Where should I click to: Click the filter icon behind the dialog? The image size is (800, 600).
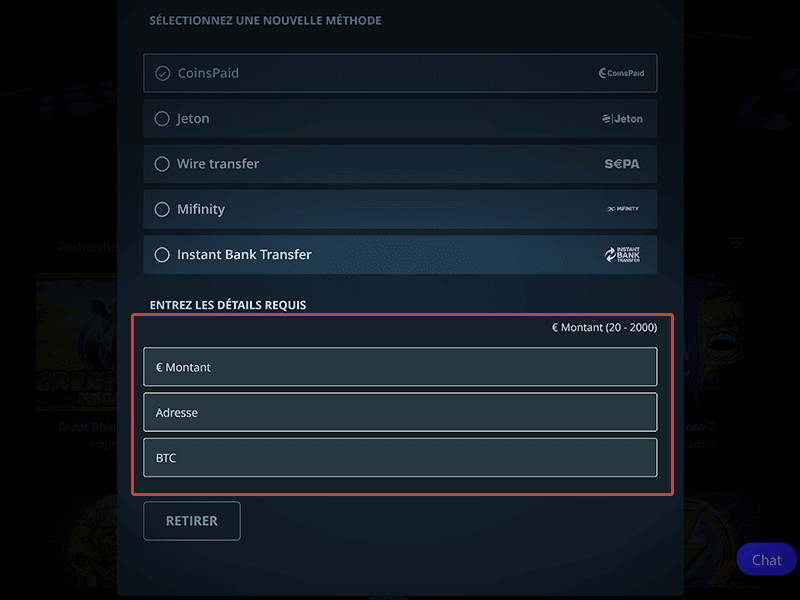click(736, 242)
